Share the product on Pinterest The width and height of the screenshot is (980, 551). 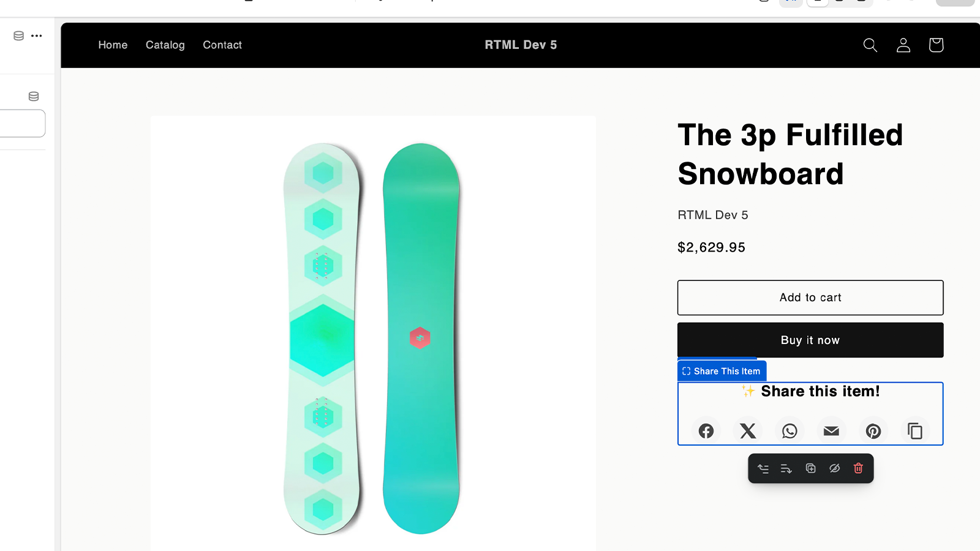tap(873, 431)
